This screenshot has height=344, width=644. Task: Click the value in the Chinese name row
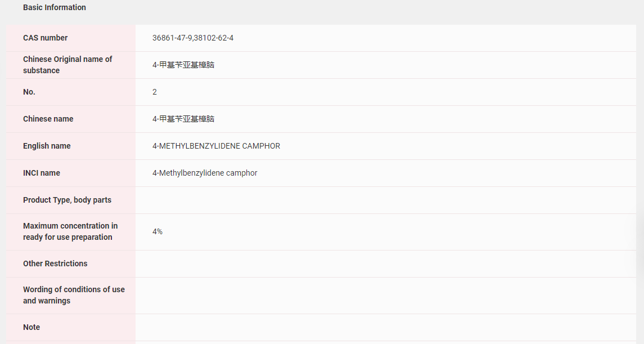coord(183,119)
